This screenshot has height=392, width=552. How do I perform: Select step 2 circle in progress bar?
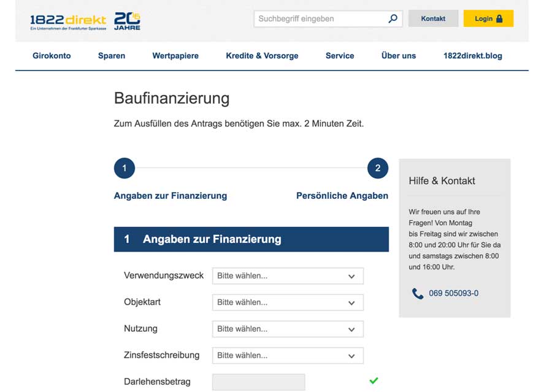point(378,168)
